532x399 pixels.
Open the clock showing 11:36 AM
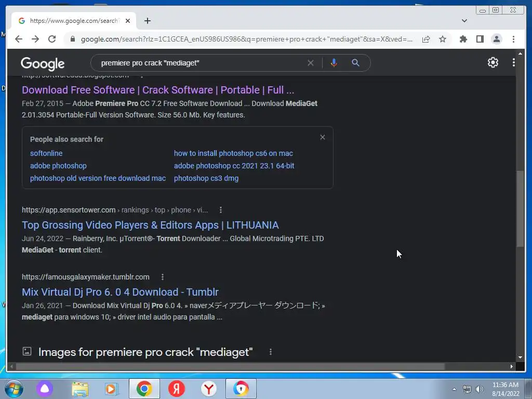(506, 389)
